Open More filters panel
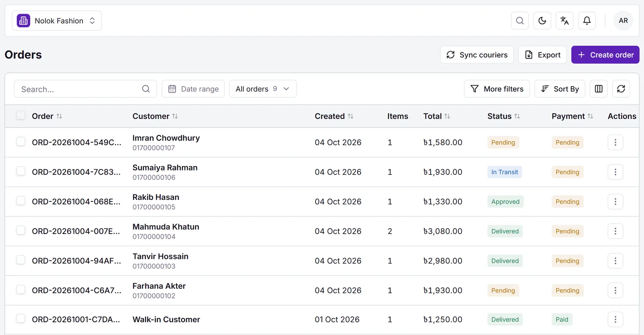 (x=497, y=89)
